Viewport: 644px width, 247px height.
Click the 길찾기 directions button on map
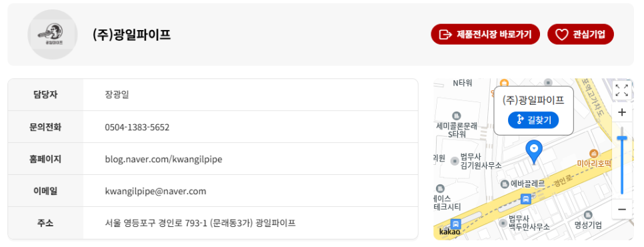click(533, 120)
